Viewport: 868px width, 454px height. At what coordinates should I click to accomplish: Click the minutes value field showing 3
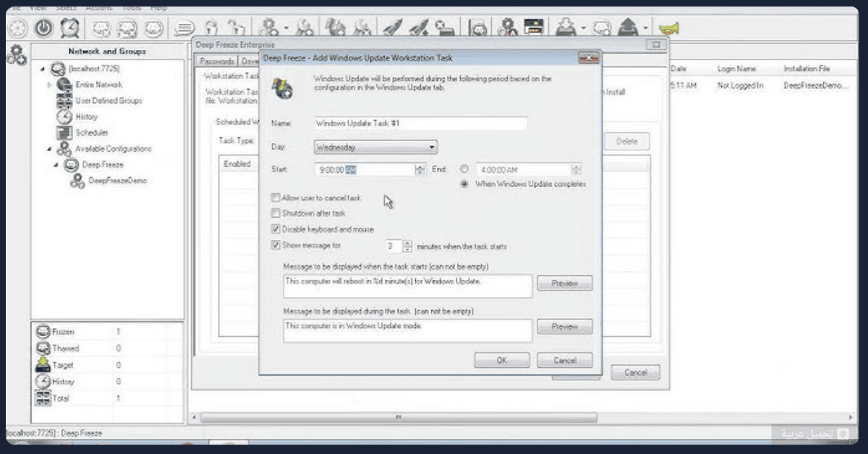(x=393, y=246)
